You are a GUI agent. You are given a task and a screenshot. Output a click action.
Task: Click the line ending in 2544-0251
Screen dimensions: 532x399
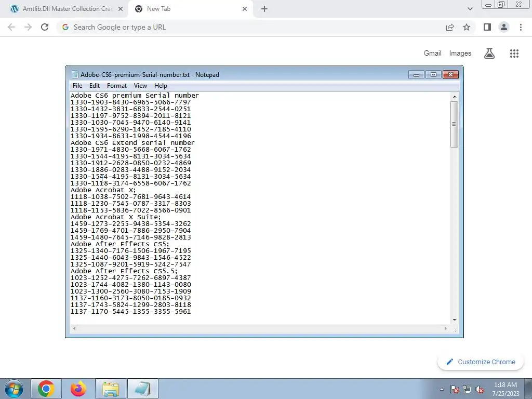130,109
